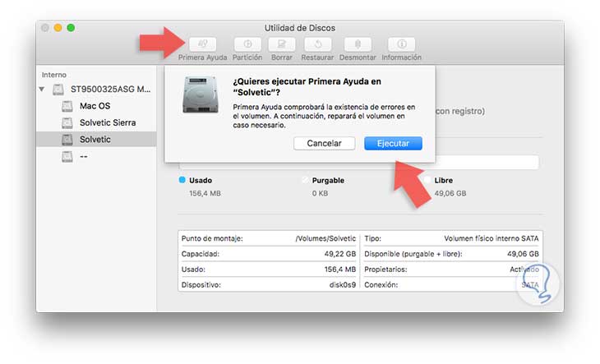Click the 156,4 MB legend value
This screenshot has width=600, height=364.
[205, 193]
